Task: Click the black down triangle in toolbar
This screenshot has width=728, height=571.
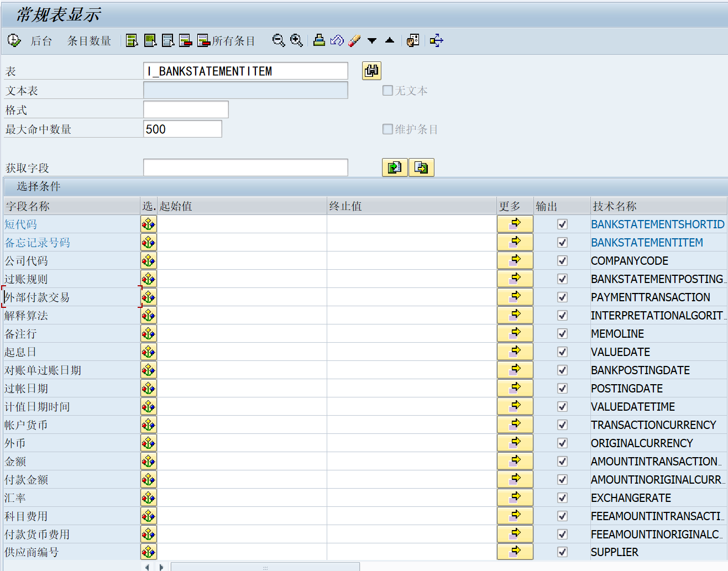Action: click(372, 40)
